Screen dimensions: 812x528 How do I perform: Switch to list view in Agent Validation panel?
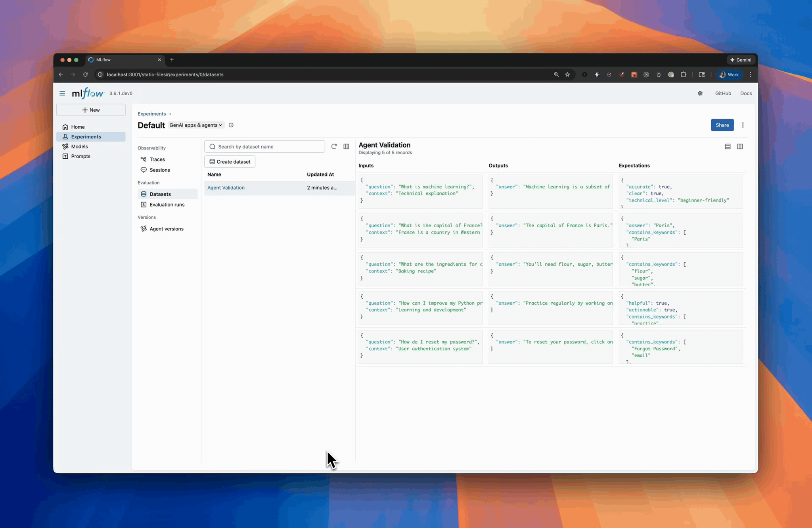pos(728,146)
